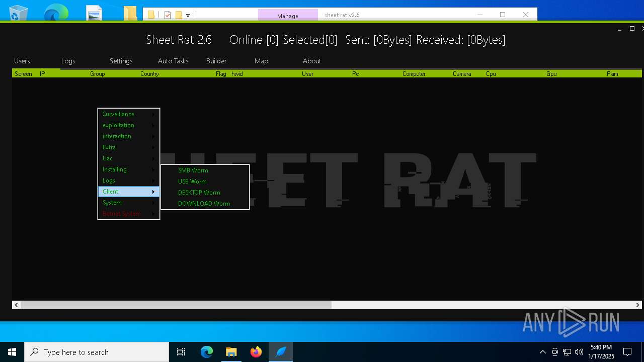
Task: Click the horizontal scrollbar right arrow
Action: 638,305
